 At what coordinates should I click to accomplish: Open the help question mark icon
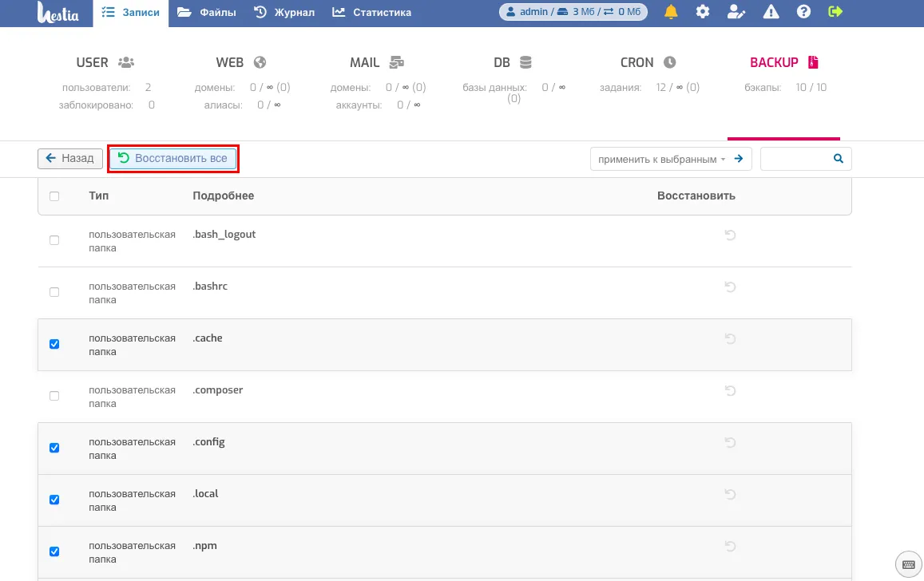pos(803,12)
